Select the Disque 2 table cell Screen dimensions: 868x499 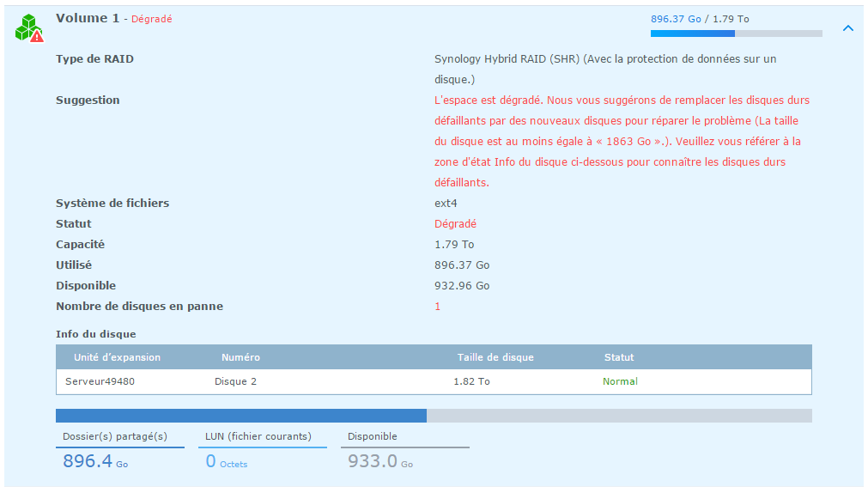coord(235,381)
